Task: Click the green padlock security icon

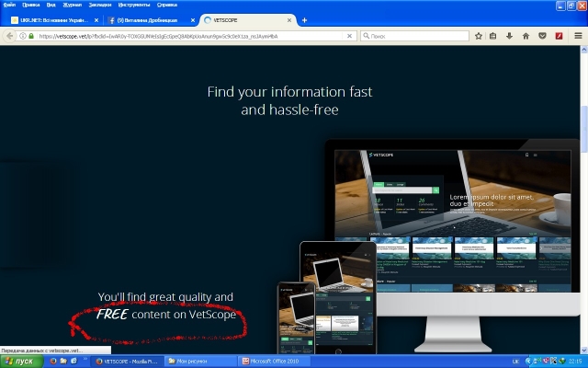Action: (x=31, y=36)
